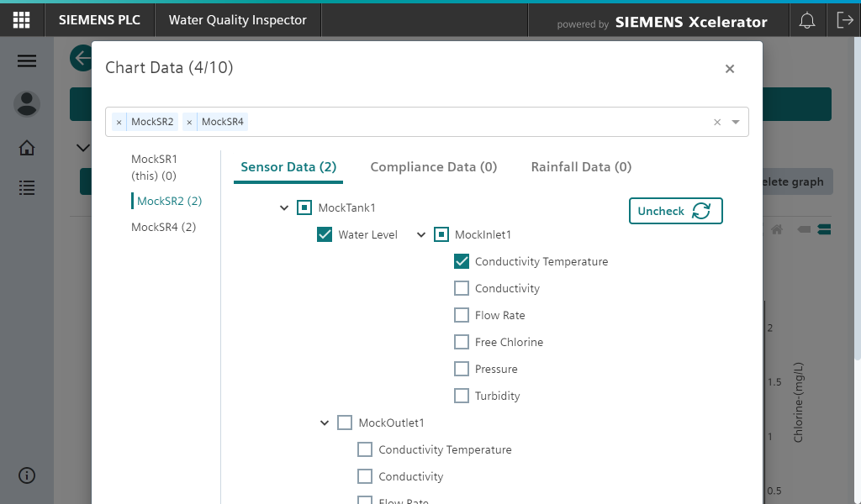The height and width of the screenshot is (504, 861).
Task: Remove the MockSR2 chip from the filter
Action: 118,122
